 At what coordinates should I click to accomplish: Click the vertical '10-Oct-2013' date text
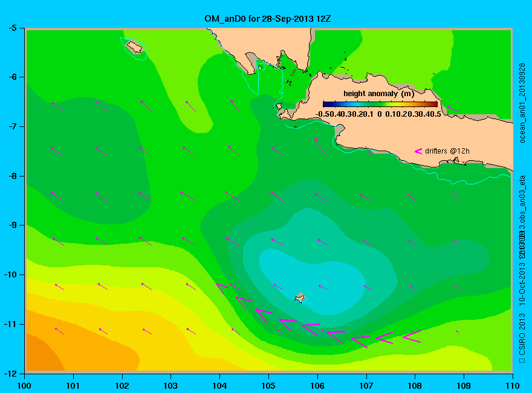click(x=522, y=284)
